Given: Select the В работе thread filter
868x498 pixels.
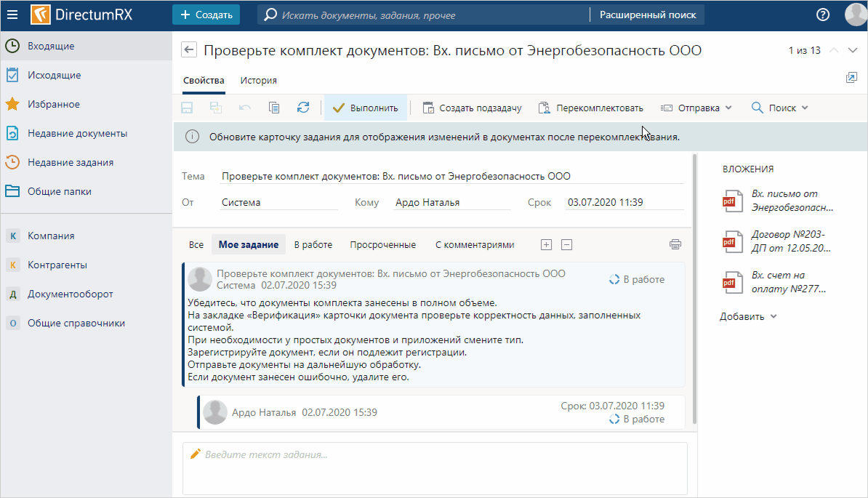Looking at the screenshot, I should click(x=313, y=244).
